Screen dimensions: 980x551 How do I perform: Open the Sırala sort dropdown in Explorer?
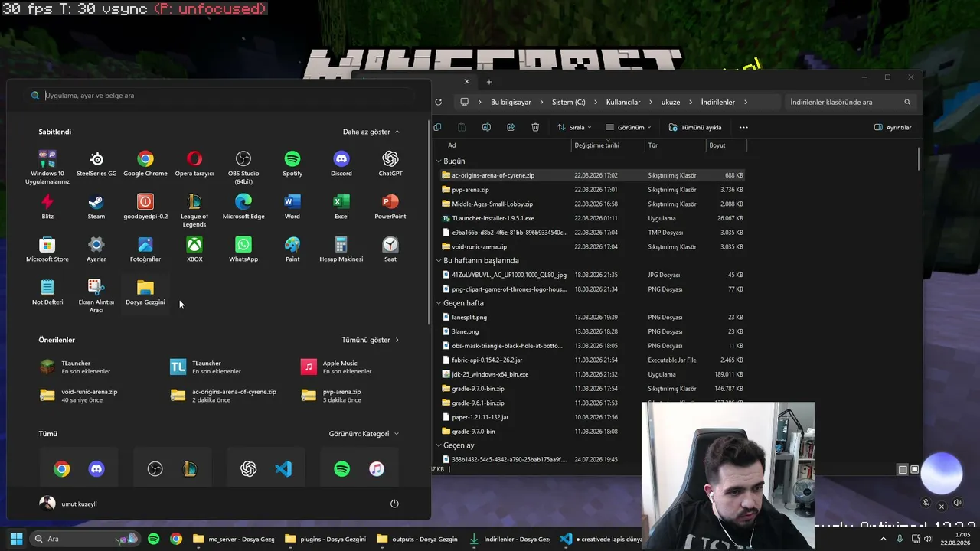tap(574, 127)
